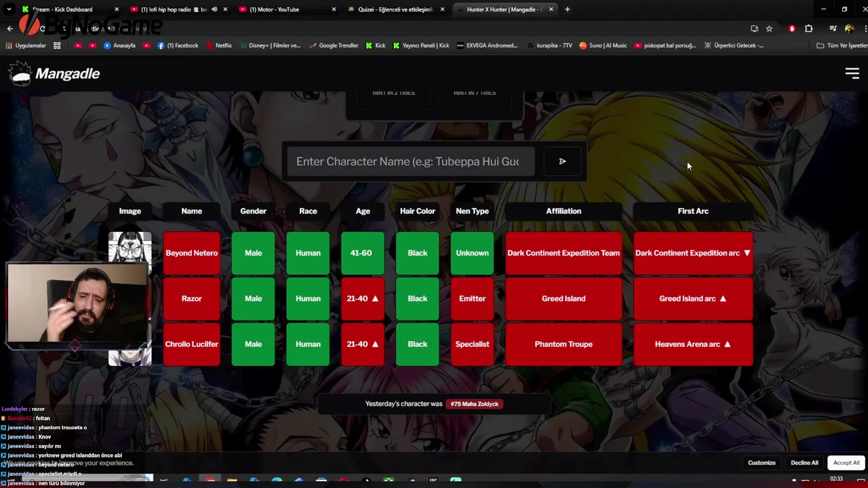Open the kurapika - 7TV bookmark

coord(549,45)
